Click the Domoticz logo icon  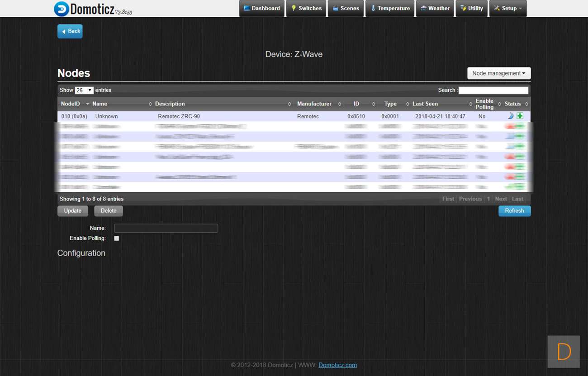click(x=62, y=9)
